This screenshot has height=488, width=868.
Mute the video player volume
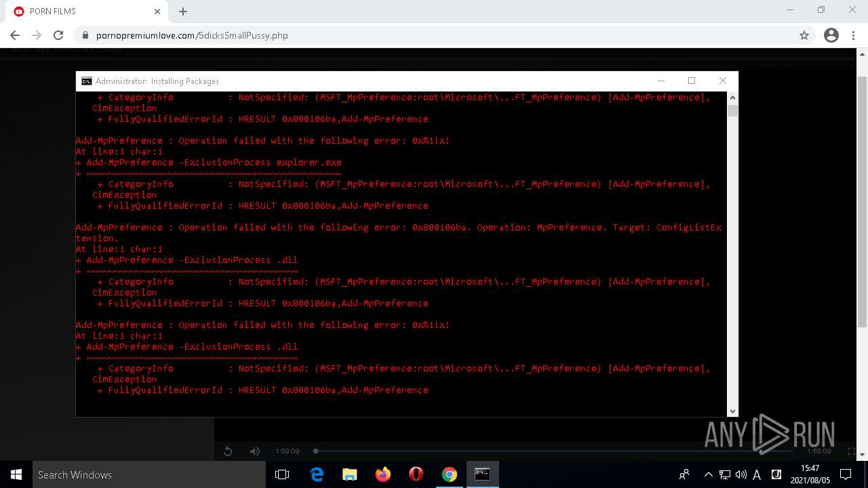pyautogui.click(x=254, y=451)
